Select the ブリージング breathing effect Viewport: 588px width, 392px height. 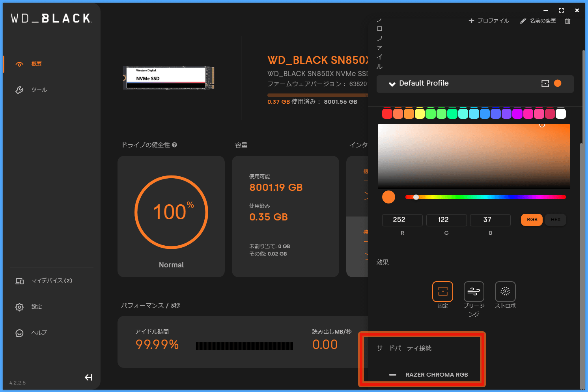474,291
